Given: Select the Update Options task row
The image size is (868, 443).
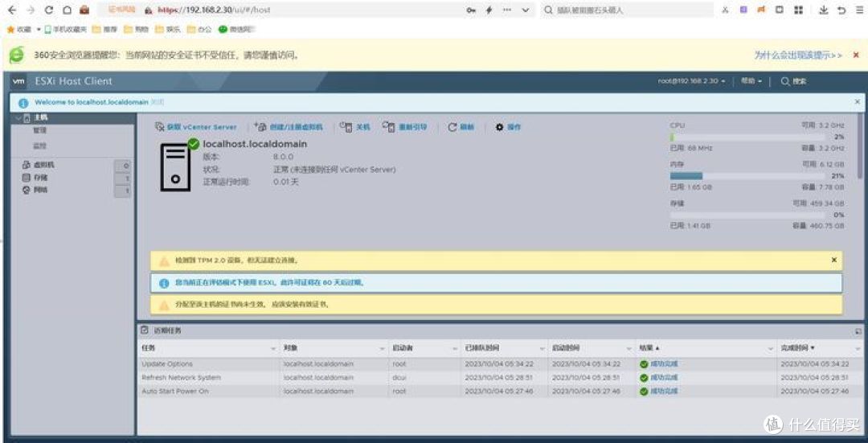Looking at the screenshot, I should click(499, 364).
